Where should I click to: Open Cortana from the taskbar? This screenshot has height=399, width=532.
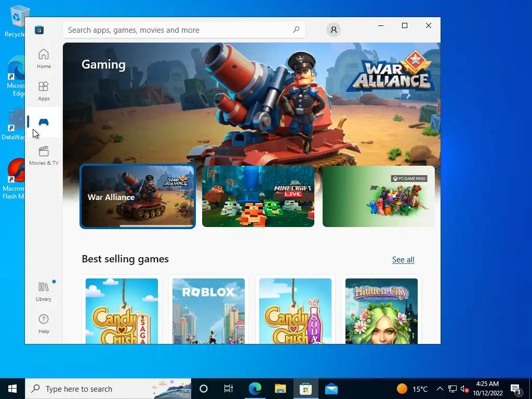[x=204, y=389]
